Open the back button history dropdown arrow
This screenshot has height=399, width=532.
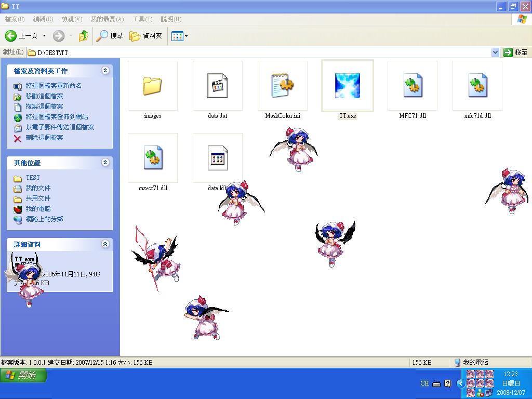(44, 36)
